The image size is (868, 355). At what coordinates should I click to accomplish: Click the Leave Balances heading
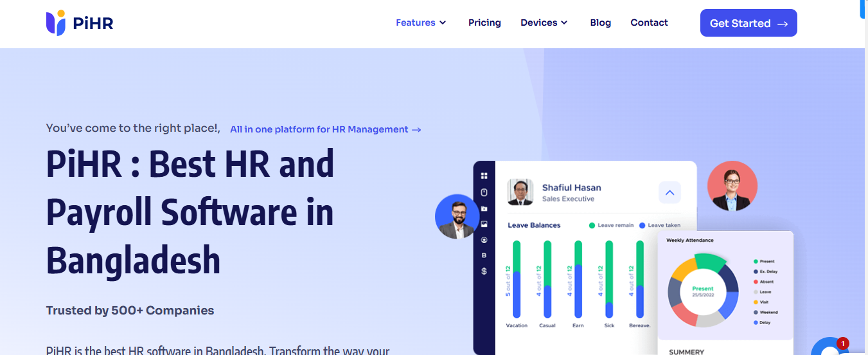point(534,225)
